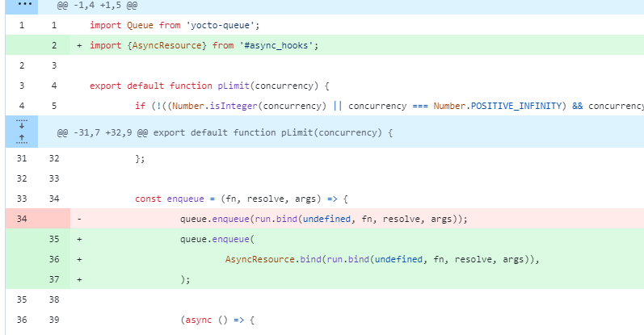Screen dimensions: 644x335
Task: Click the plus marker on the AsyncResource.bind line
Action: click(79, 259)
